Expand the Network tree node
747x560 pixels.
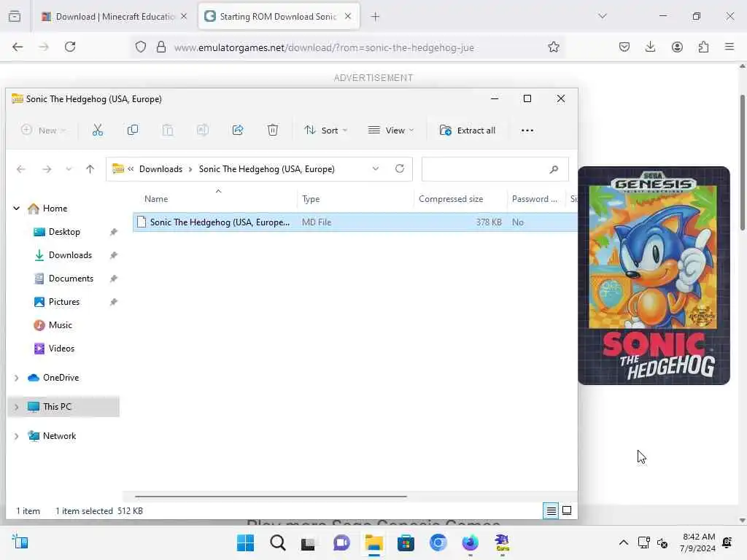[x=17, y=436]
